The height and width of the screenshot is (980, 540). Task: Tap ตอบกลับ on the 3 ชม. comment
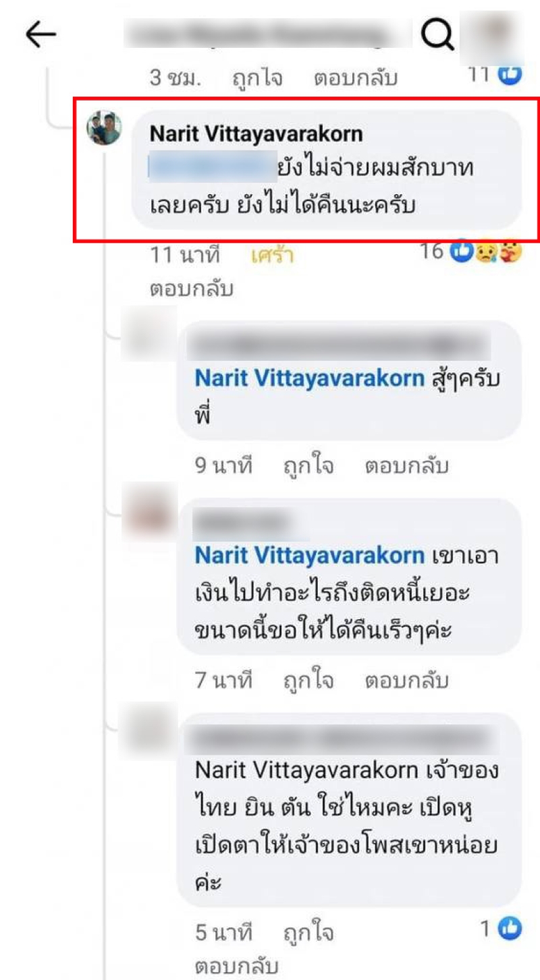(356, 78)
